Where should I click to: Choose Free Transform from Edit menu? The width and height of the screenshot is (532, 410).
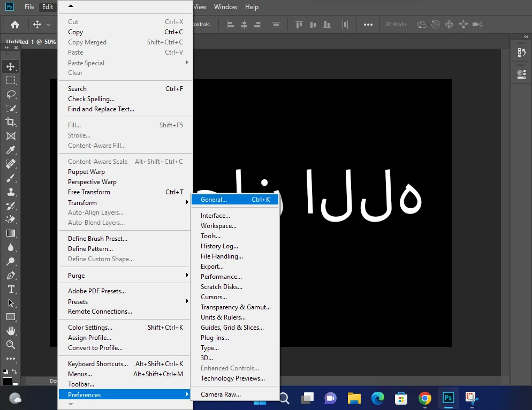(125, 192)
